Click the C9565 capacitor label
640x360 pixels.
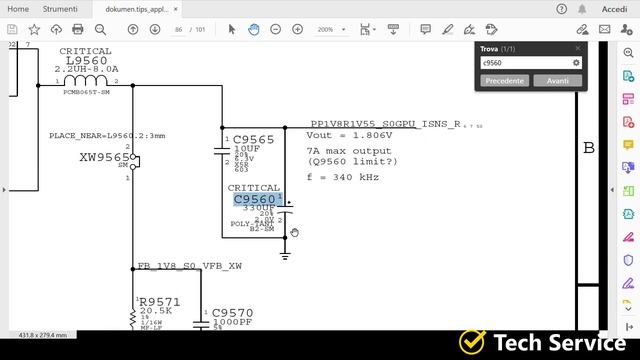(253, 140)
